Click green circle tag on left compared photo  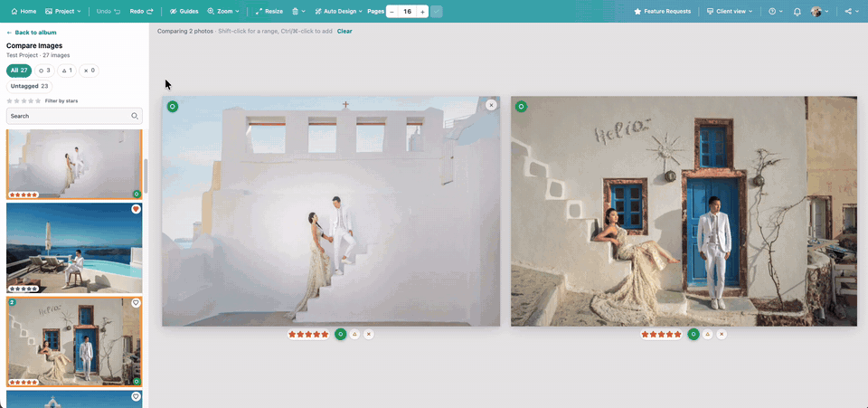pyautogui.click(x=173, y=106)
